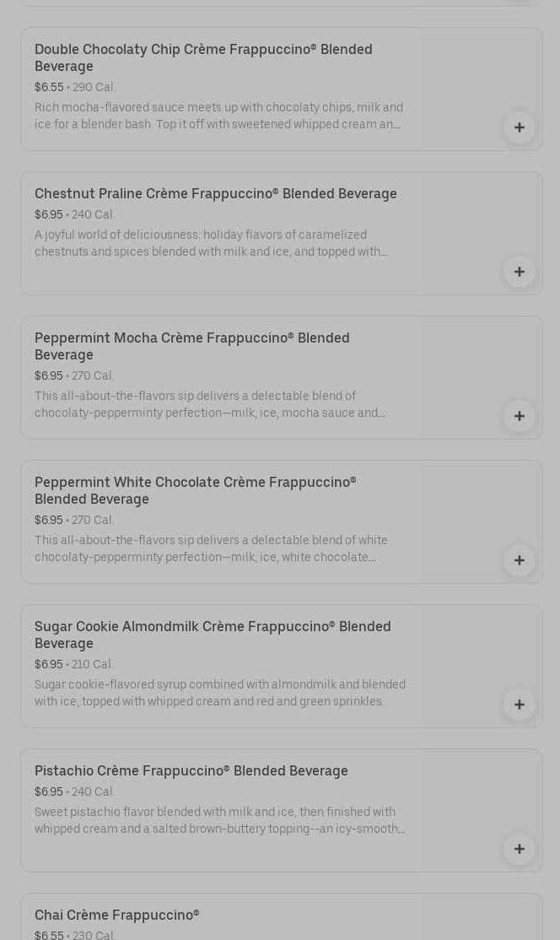Click the sweet pistachio flavor description
The height and width of the screenshot is (940, 560).
(219, 820)
